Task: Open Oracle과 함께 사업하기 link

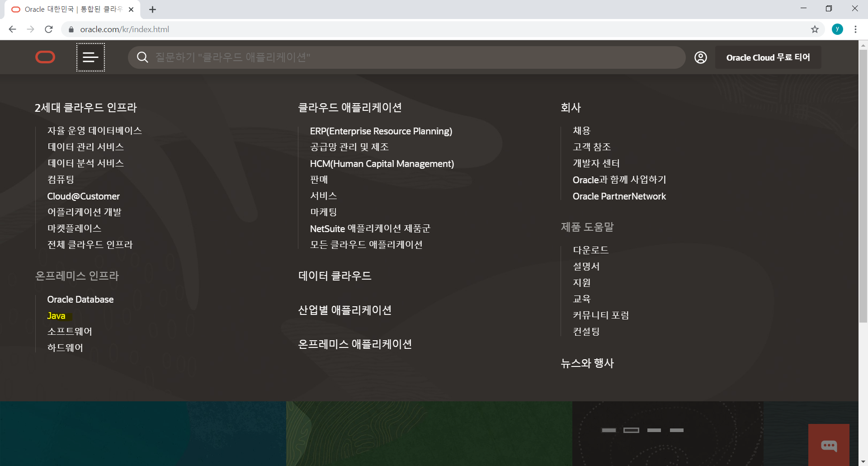Action: click(x=619, y=180)
